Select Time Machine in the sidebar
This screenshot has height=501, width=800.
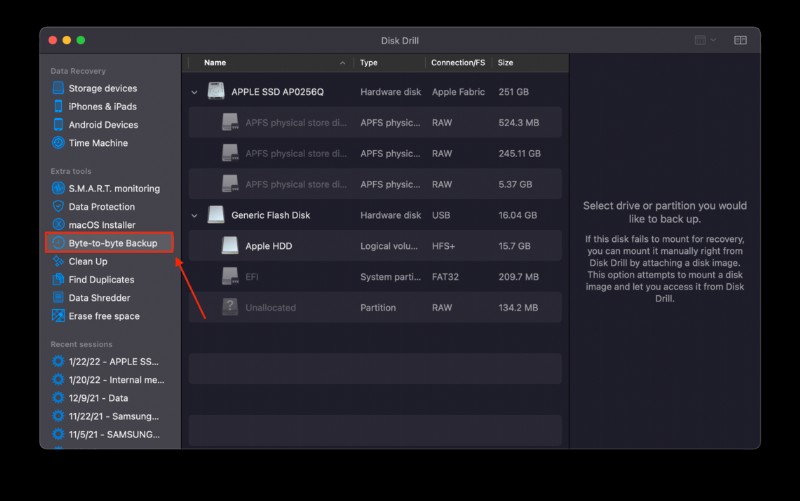(90, 143)
